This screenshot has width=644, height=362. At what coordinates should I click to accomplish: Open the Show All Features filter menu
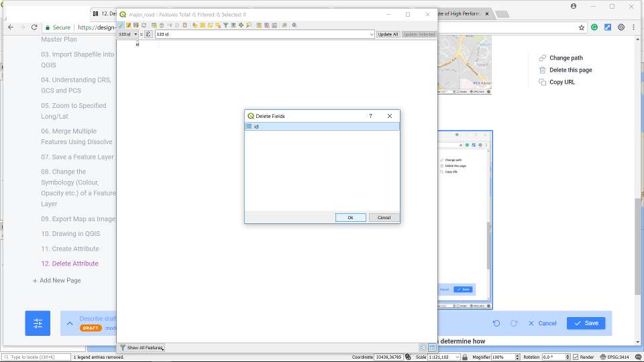click(x=142, y=348)
